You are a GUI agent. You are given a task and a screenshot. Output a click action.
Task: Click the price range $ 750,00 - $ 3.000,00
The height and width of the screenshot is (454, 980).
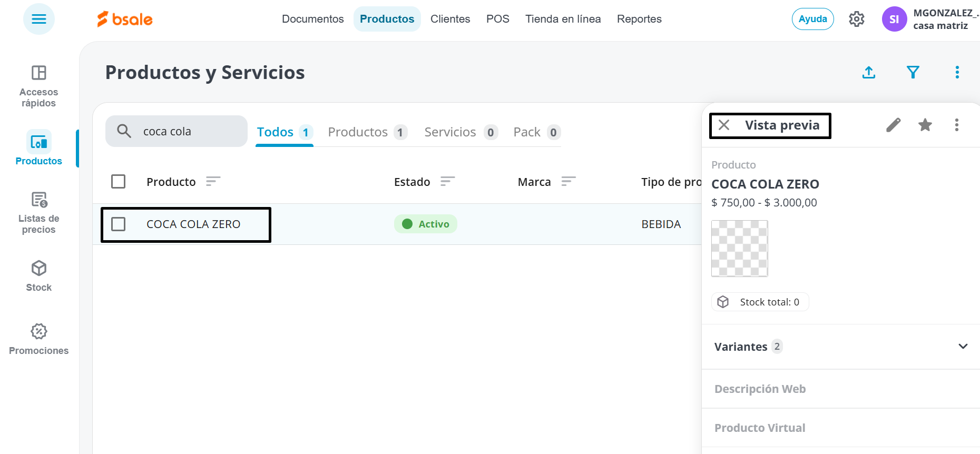tap(764, 203)
